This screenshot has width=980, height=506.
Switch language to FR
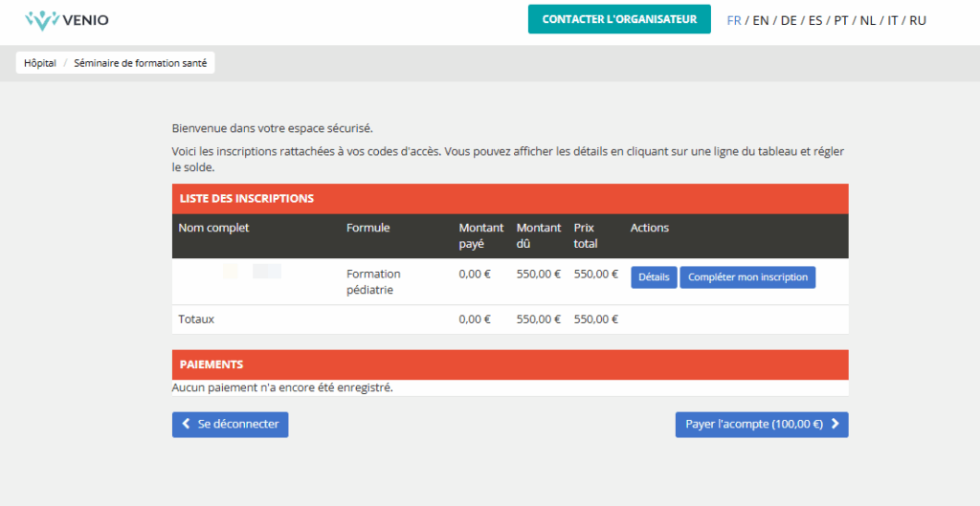click(734, 20)
